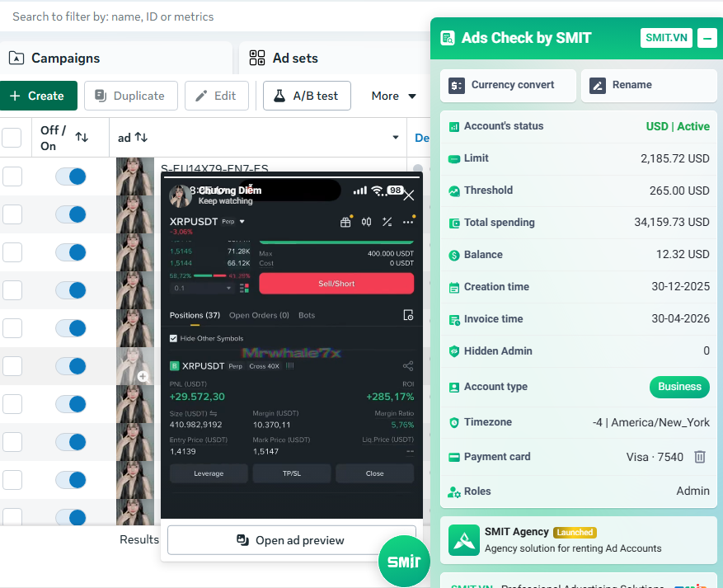The height and width of the screenshot is (588, 723).
Task: Click the Ads Check by SMIT logo icon
Action: tap(448, 38)
